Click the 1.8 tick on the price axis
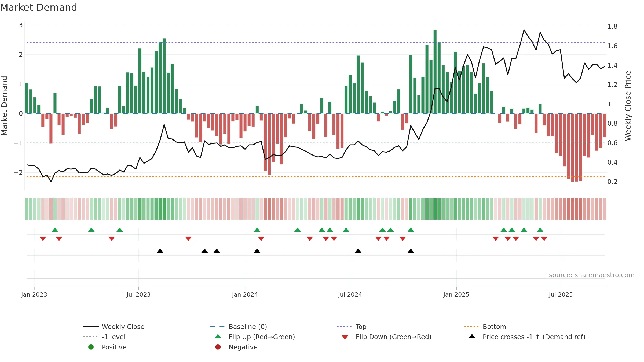644x362 pixels. [x=612, y=27]
